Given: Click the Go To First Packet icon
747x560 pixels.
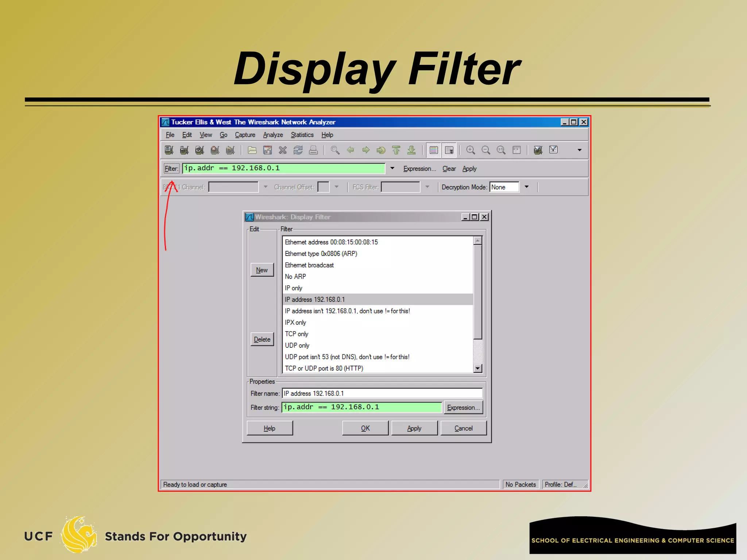Looking at the screenshot, I should point(396,150).
